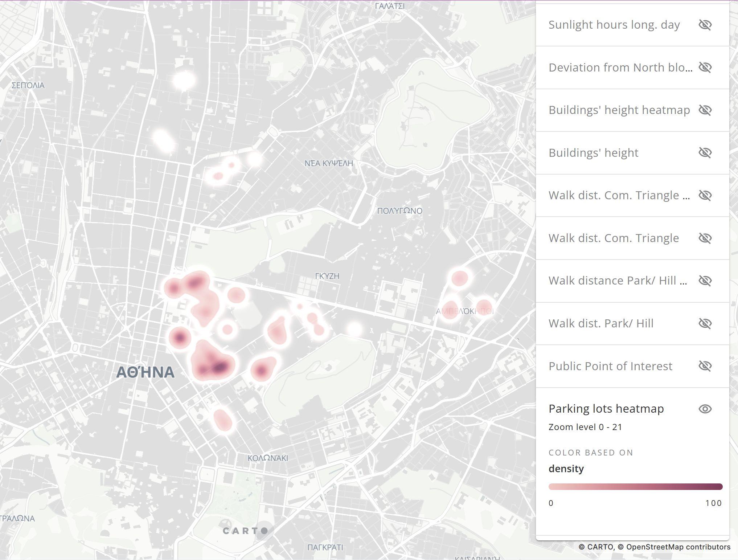Select the Sunlight hours long. day label
This screenshot has height=560, width=738.
(x=614, y=25)
